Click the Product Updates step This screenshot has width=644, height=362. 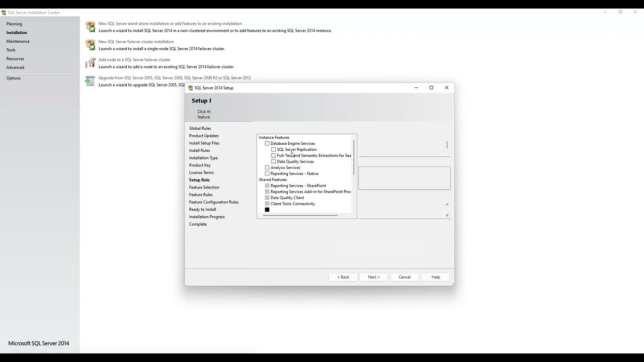point(204,136)
